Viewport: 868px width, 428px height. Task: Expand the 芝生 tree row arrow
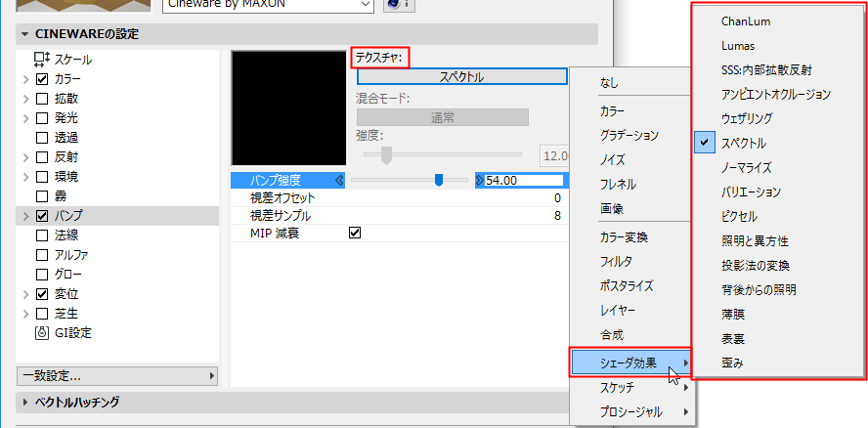(x=26, y=314)
